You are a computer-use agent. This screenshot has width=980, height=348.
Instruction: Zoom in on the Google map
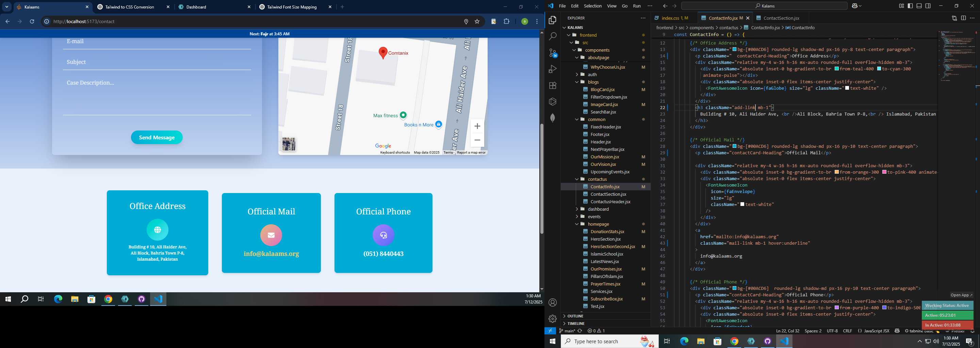pyautogui.click(x=477, y=126)
